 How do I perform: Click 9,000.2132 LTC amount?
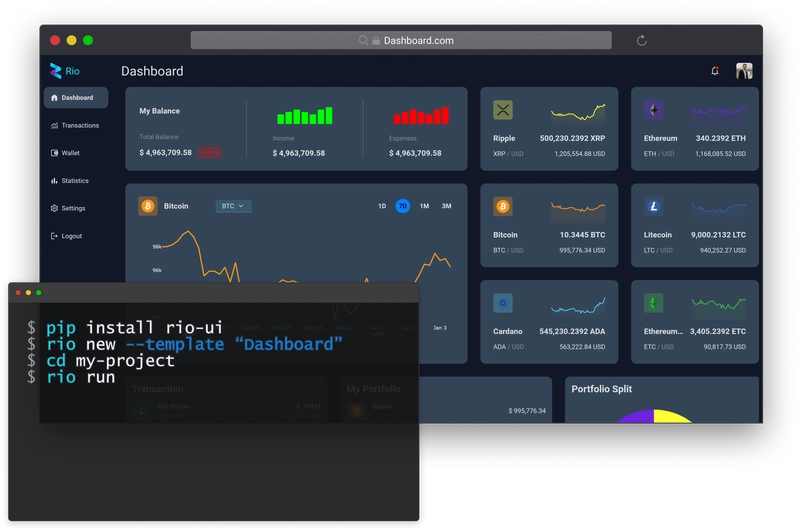pos(718,235)
